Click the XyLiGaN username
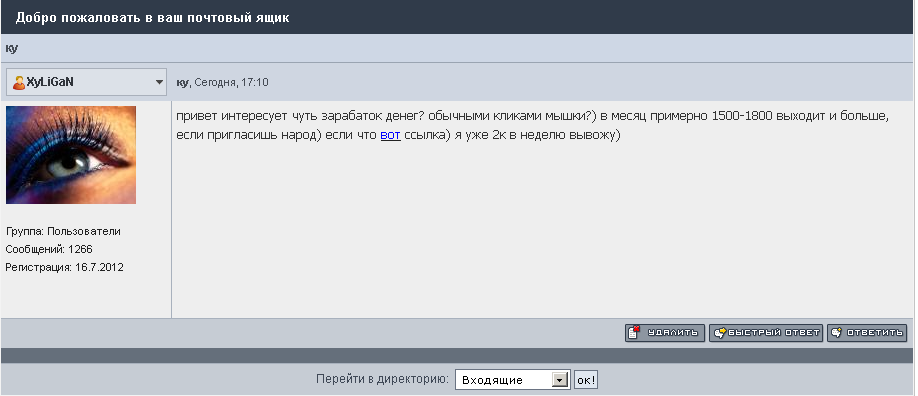This screenshot has height=396, width=918. [50, 82]
